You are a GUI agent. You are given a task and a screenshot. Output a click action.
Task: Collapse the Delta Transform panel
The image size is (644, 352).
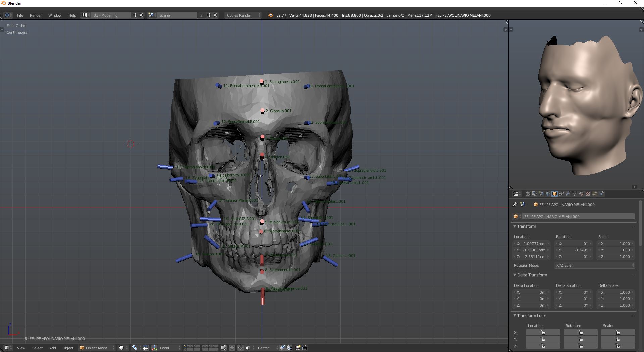(x=515, y=275)
